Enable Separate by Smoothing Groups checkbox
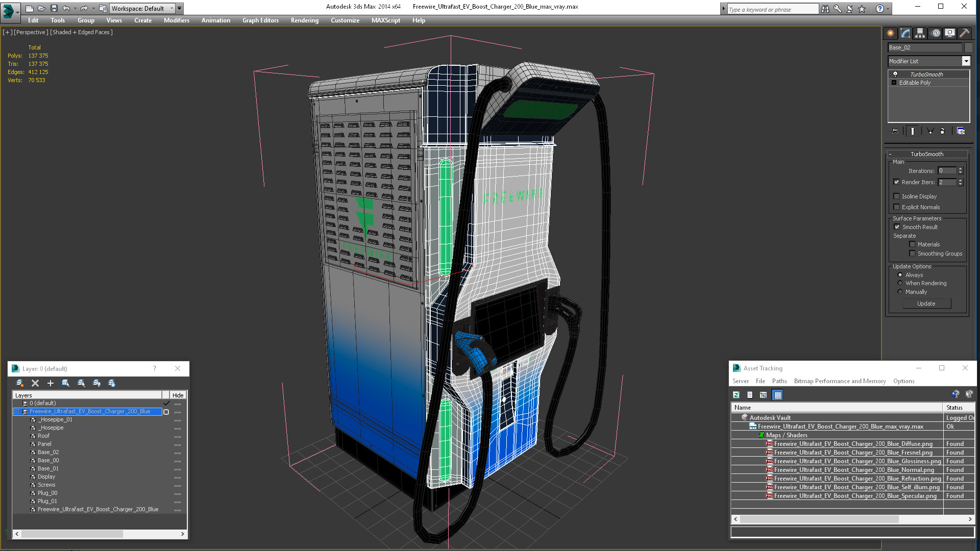 pyautogui.click(x=912, y=254)
